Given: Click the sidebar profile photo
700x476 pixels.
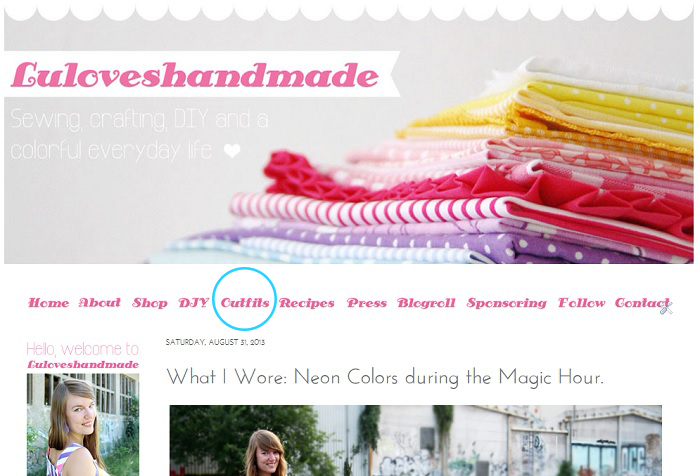Looking at the screenshot, I should click(x=83, y=425).
